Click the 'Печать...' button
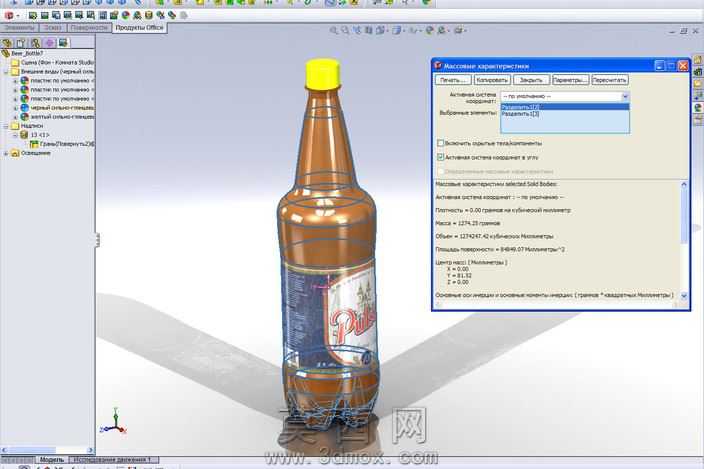704x469 pixels. tap(453, 80)
